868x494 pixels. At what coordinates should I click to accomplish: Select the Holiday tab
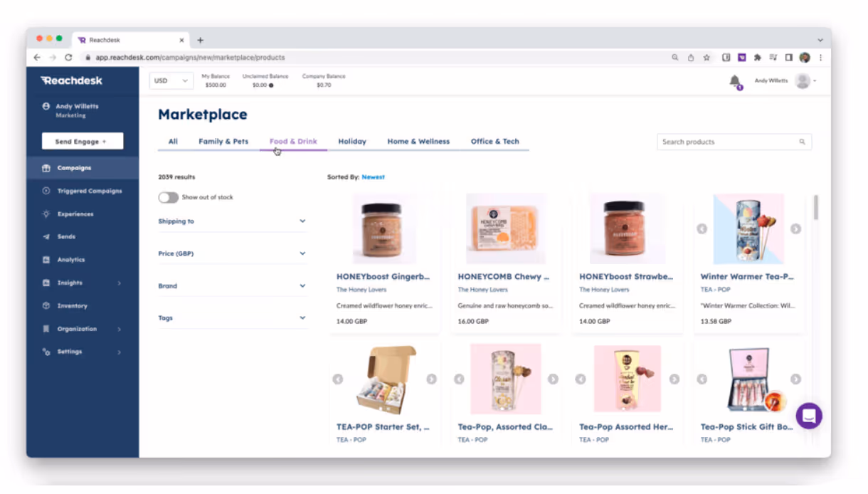pos(352,142)
